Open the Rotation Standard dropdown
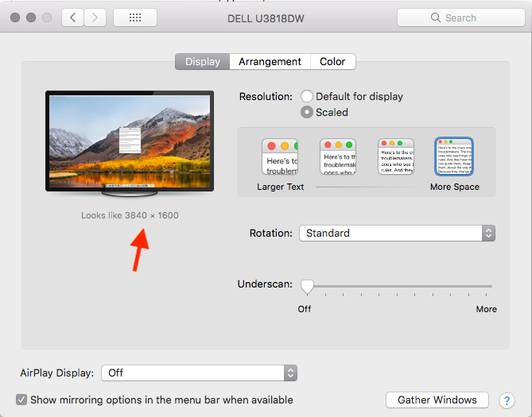This screenshot has width=532, height=417. click(397, 234)
